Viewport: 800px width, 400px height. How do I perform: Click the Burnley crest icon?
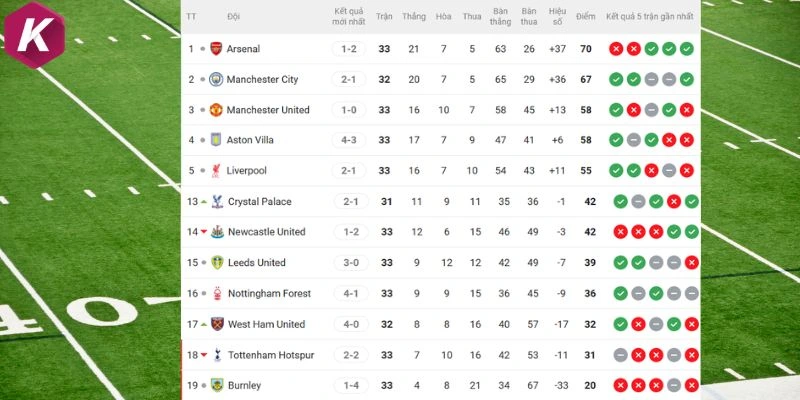[x=216, y=386]
